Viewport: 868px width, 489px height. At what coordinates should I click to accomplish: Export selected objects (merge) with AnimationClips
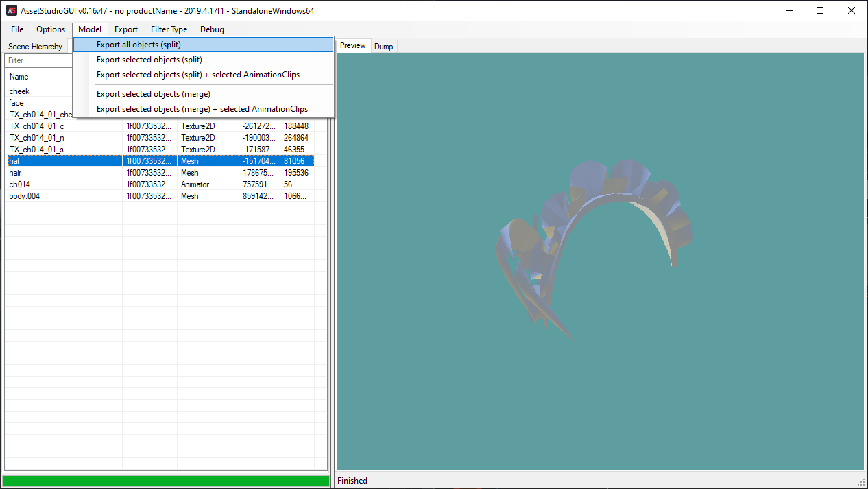[202, 109]
